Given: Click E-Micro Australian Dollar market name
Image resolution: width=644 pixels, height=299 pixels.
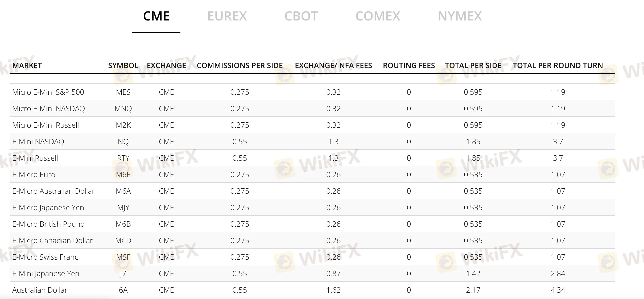Looking at the screenshot, I should (x=53, y=191).
